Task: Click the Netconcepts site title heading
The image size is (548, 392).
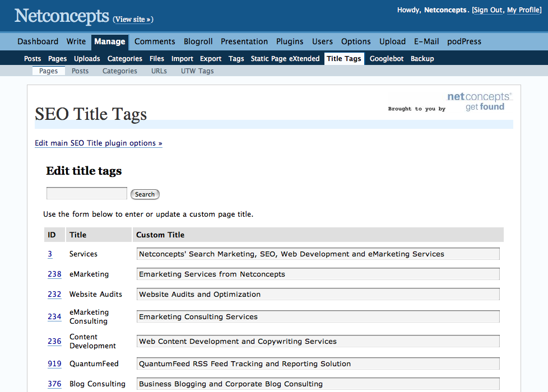Action: click(62, 16)
